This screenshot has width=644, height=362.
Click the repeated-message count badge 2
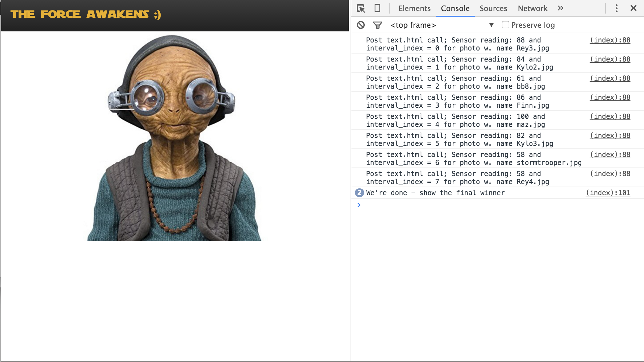tap(359, 193)
